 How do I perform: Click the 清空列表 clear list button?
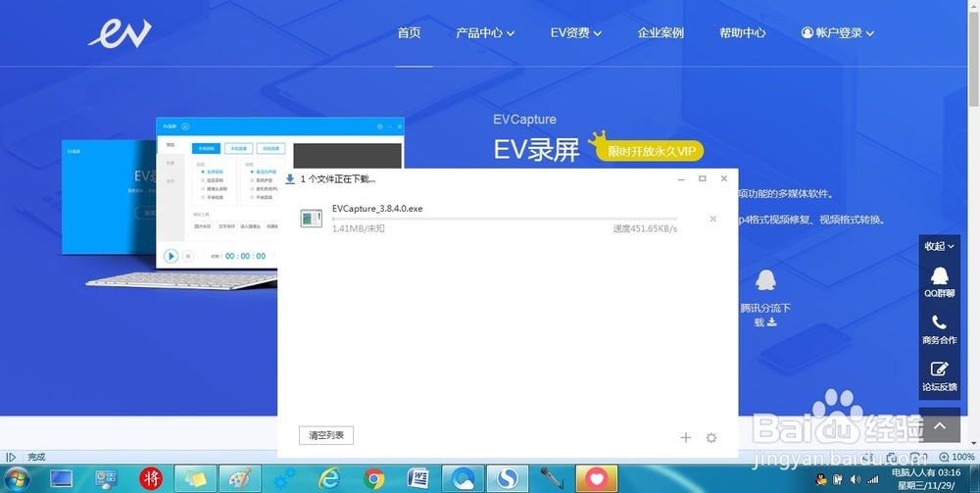(326, 435)
